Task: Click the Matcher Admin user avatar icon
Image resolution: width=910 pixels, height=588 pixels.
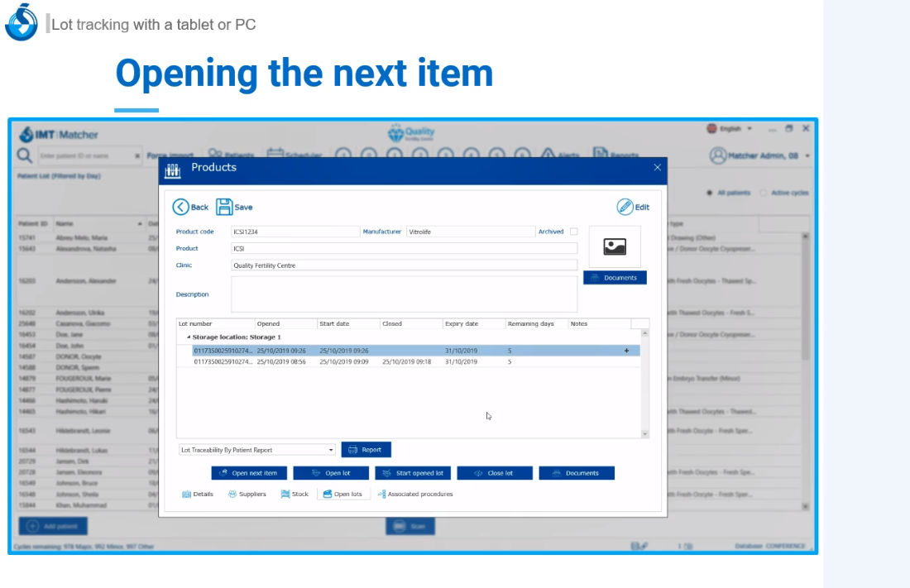Action: pos(717,155)
